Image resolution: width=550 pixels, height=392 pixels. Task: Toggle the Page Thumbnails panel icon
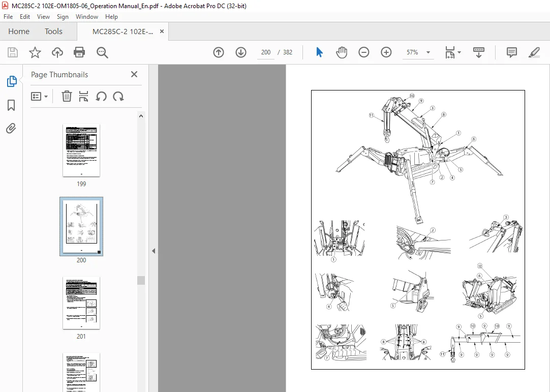point(12,81)
